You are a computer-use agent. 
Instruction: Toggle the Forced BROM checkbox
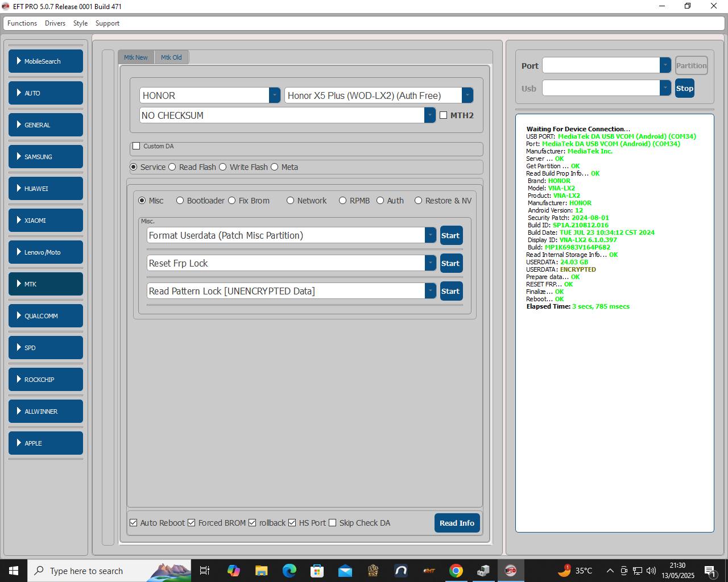pos(192,523)
